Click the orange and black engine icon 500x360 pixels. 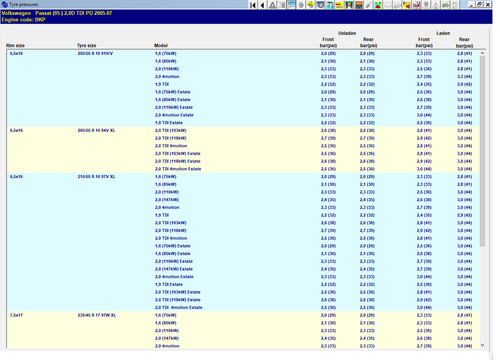[359, 5]
